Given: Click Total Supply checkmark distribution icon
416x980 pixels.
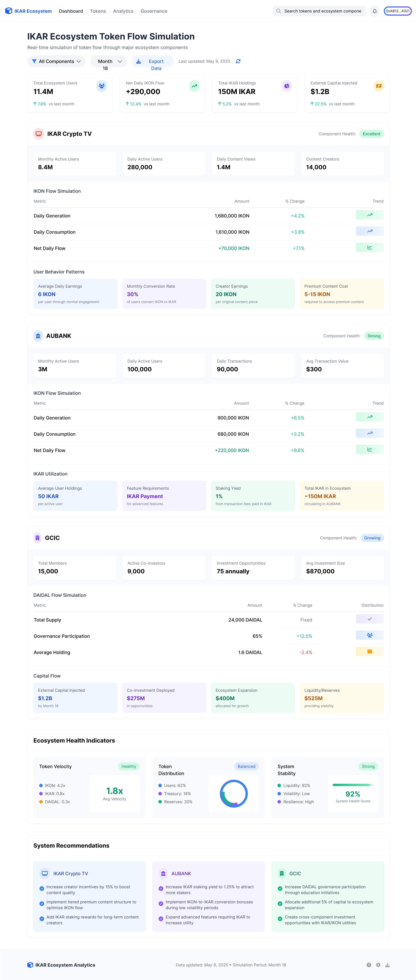Looking at the screenshot, I should click(x=370, y=619).
